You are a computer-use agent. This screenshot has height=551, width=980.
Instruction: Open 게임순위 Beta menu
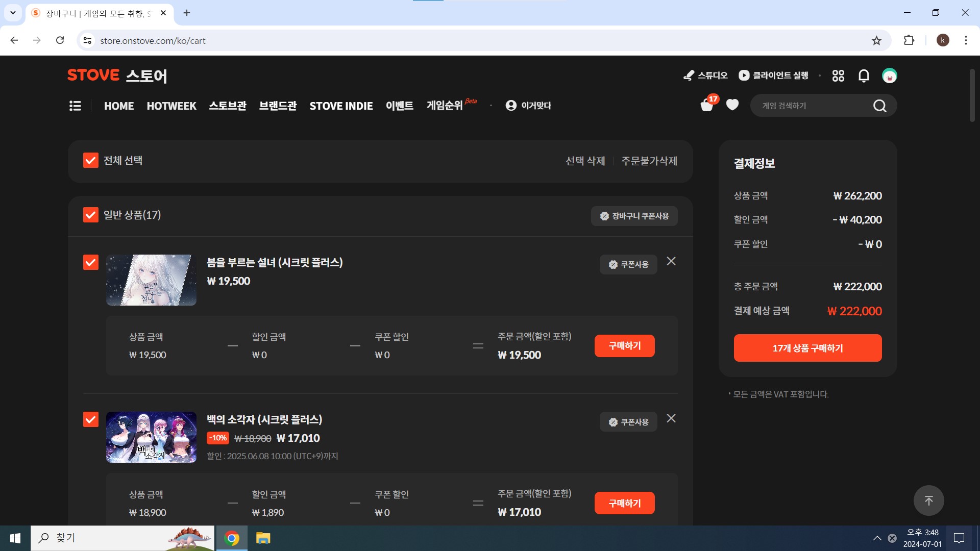click(x=452, y=105)
